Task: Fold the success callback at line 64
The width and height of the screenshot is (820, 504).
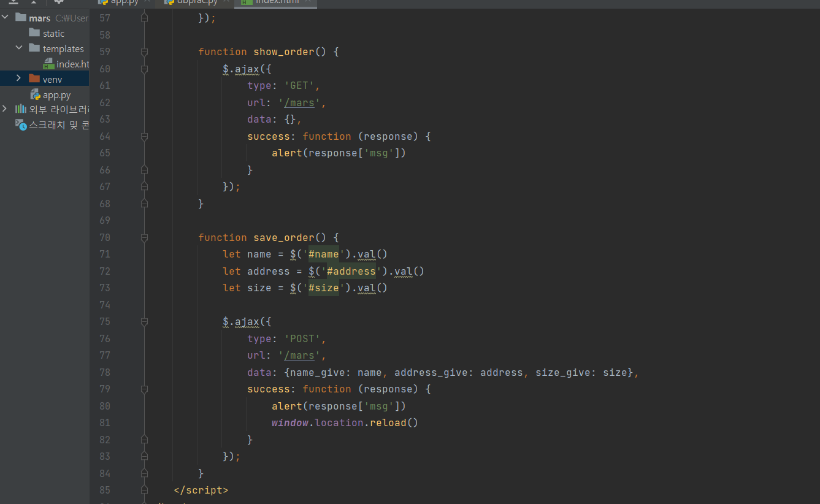Action: pos(144,137)
